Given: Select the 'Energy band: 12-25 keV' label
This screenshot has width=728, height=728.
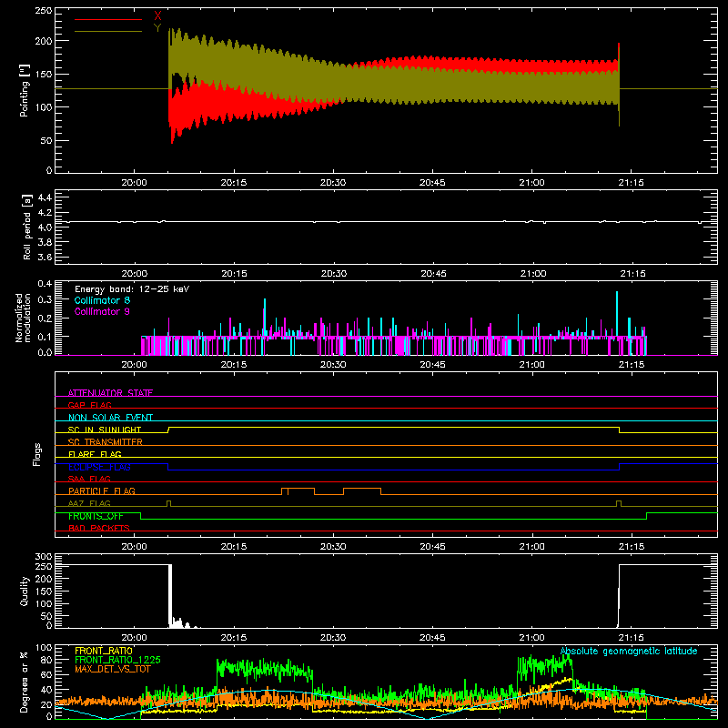Looking at the screenshot, I should 132,289.
